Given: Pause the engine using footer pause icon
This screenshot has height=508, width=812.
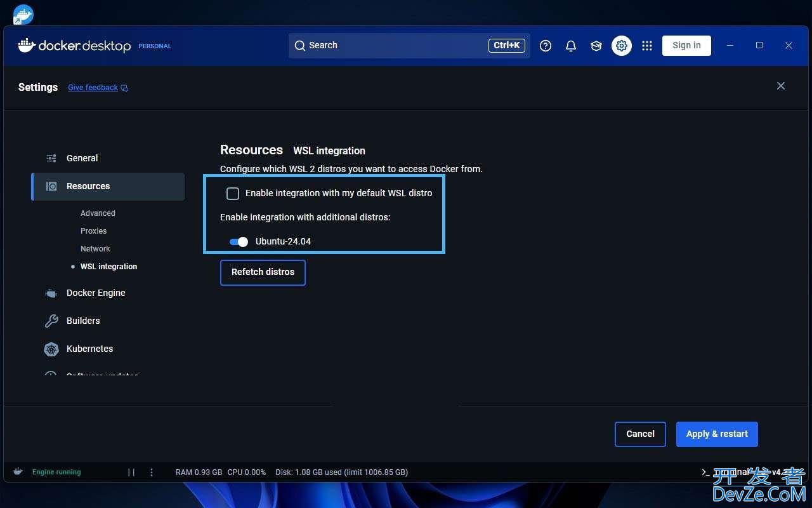Looking at the screenshot, I should click(131, 472).
